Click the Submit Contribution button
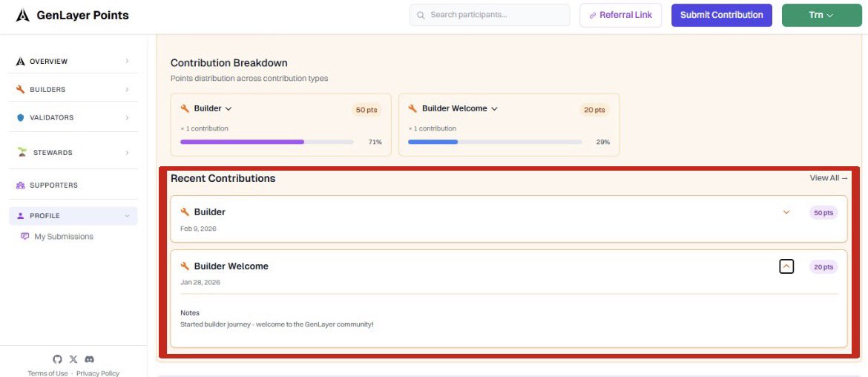 point(721,16)
